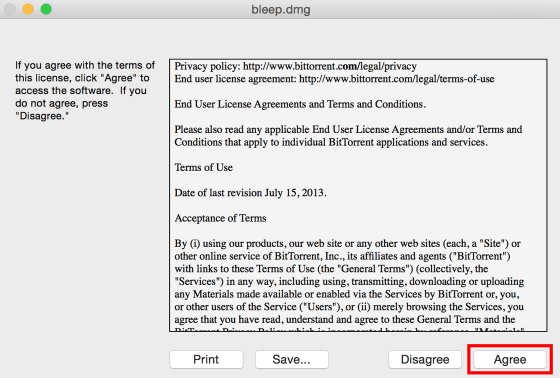Zoom the window with green button
Screen dimensions: 560x378
(46, 9)
